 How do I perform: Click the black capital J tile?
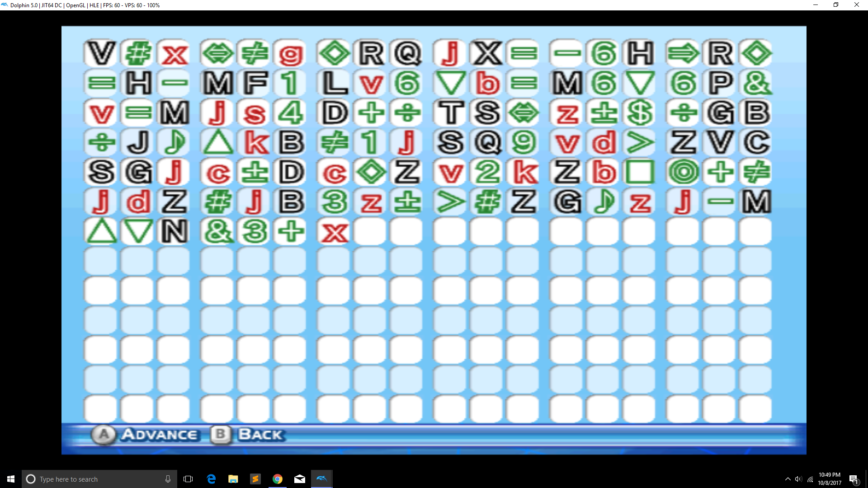pyautogui.click(x=138, y=143)
